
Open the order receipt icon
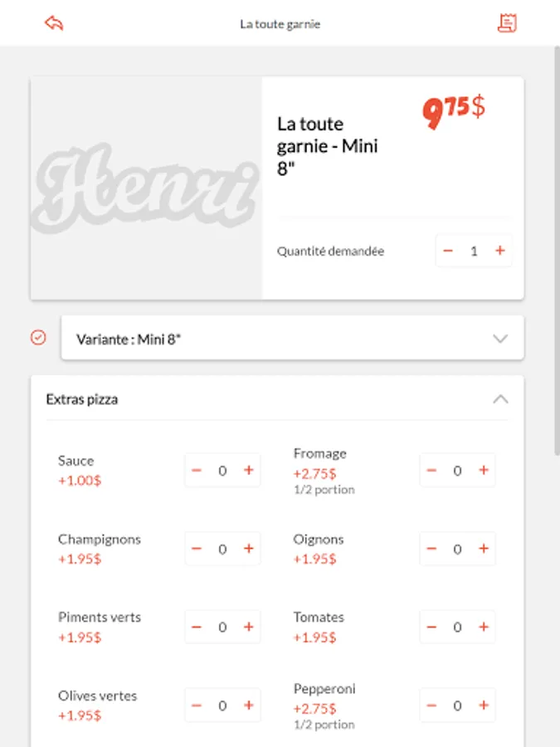click(x=506, y=23)
